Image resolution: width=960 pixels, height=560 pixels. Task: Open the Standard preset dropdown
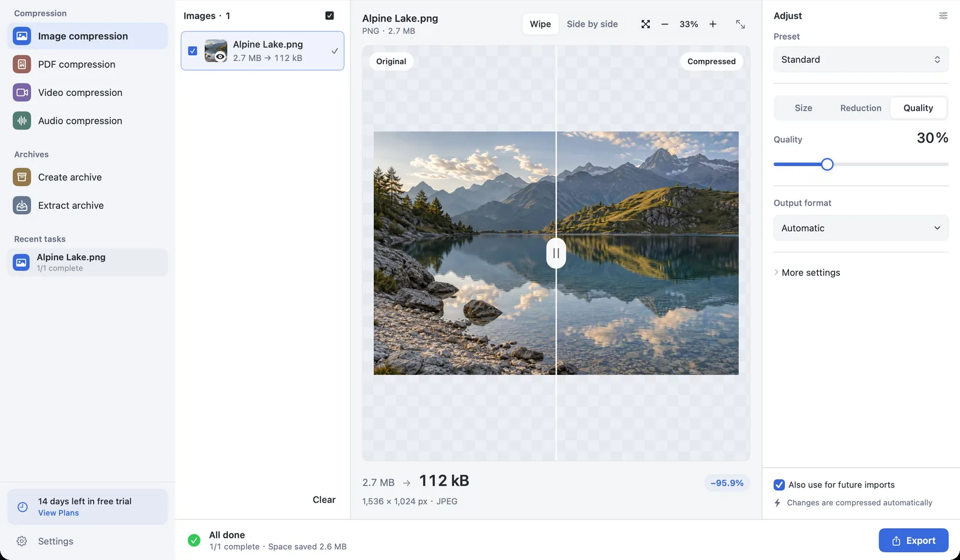pos(861,59)
